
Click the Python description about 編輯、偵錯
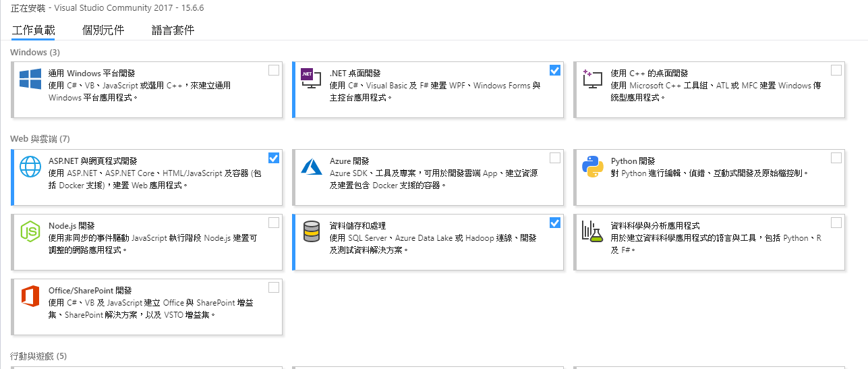(x=709, y=173)
